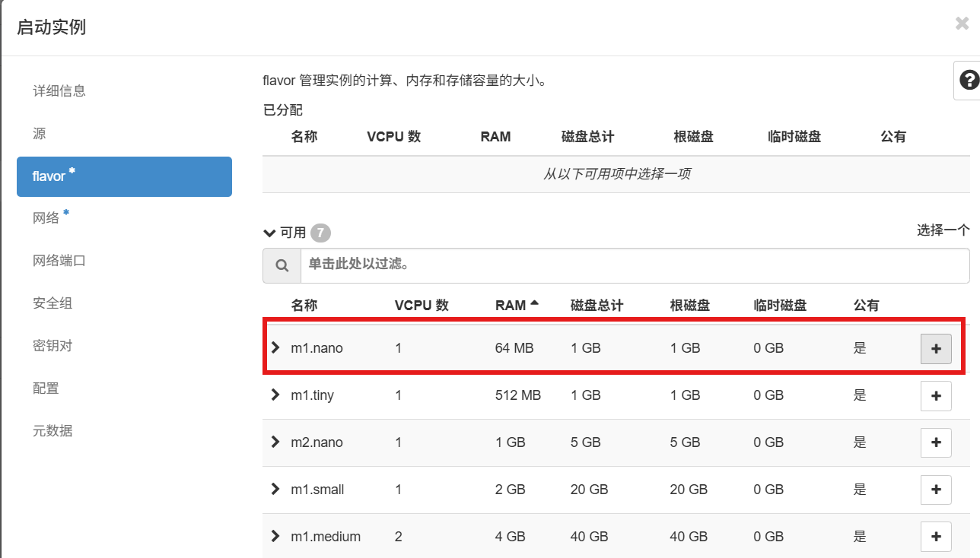
Task: Click the 2 GB RAM value
Action: 511,490
